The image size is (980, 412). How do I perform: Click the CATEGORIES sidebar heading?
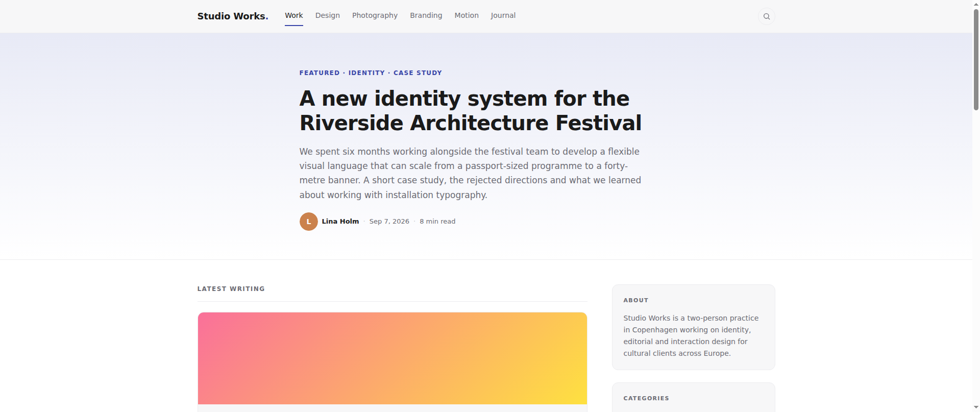pos(646,398)
